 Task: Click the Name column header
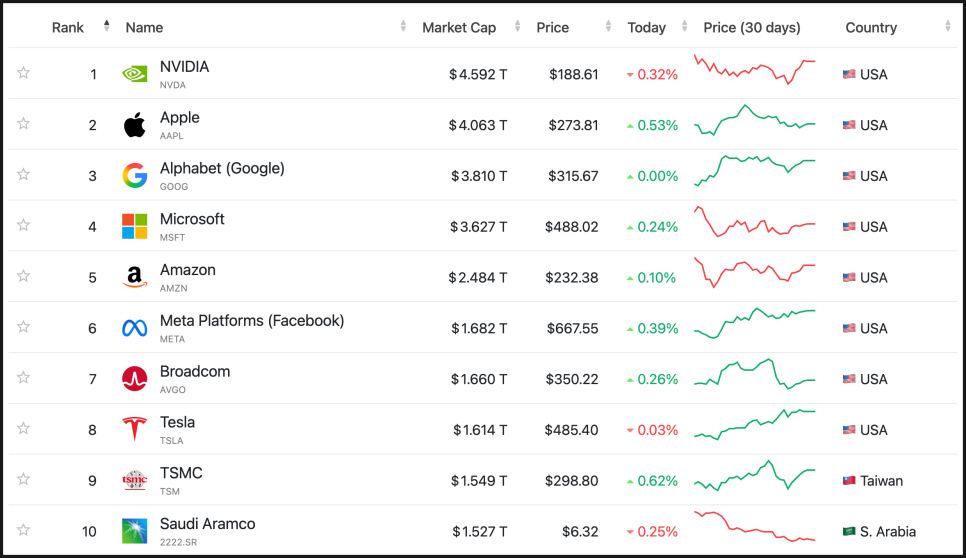(x=144, y=28)
